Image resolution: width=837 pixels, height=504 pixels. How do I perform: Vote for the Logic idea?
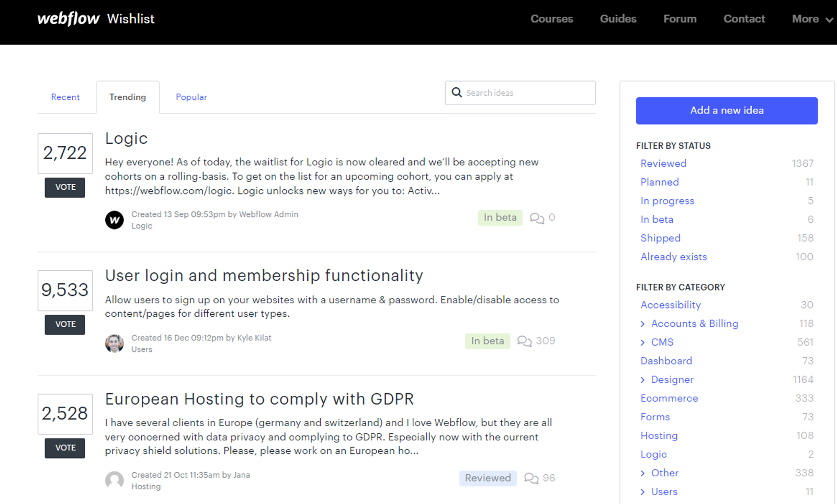(65, 188)
